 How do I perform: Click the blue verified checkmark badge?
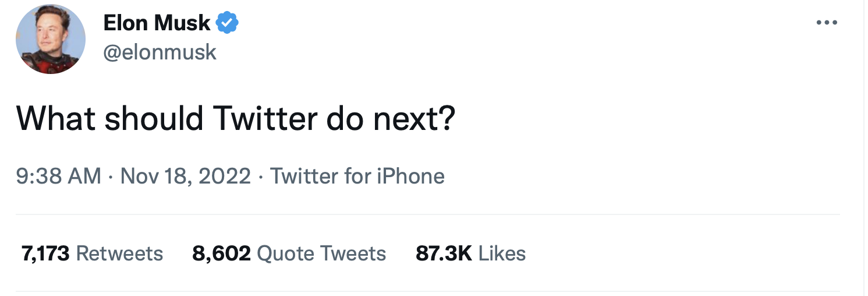point(227,23)
